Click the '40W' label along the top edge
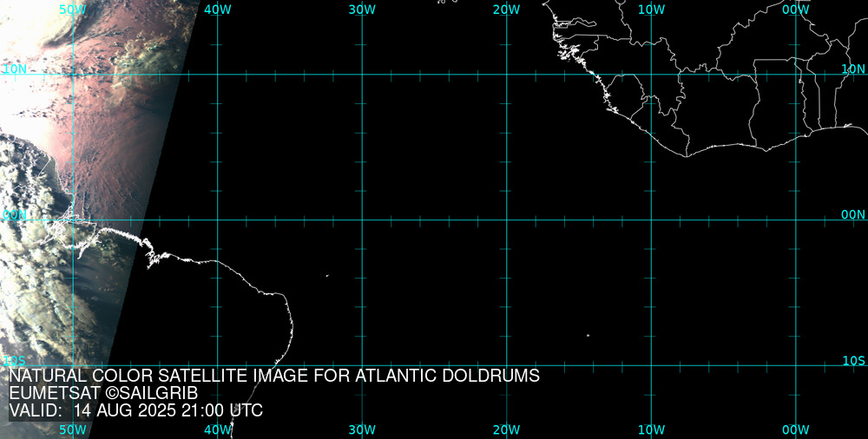The height and width of the screenshot is (439, 868). 218,10
